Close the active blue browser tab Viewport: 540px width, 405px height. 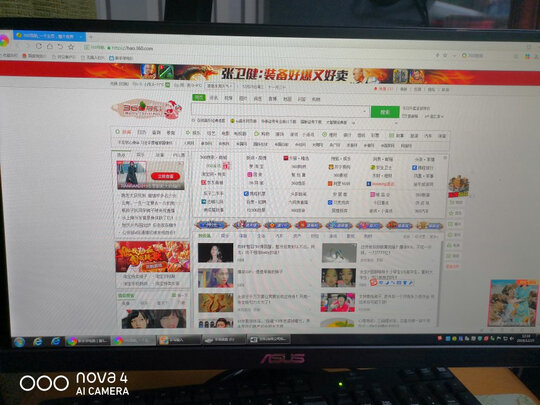[81, 36]
